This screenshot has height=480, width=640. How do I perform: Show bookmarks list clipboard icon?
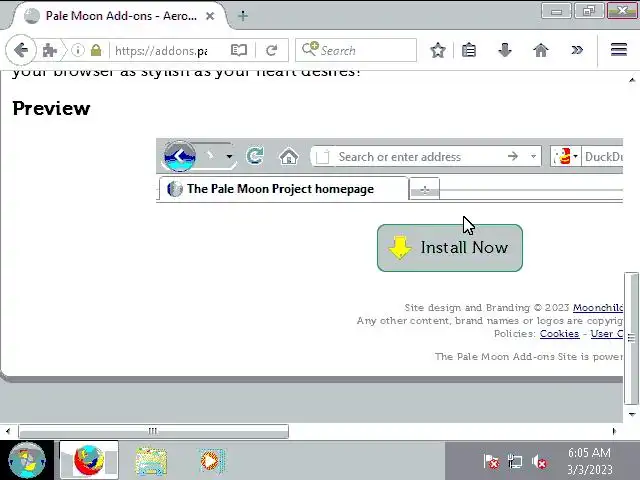point(469,50)
